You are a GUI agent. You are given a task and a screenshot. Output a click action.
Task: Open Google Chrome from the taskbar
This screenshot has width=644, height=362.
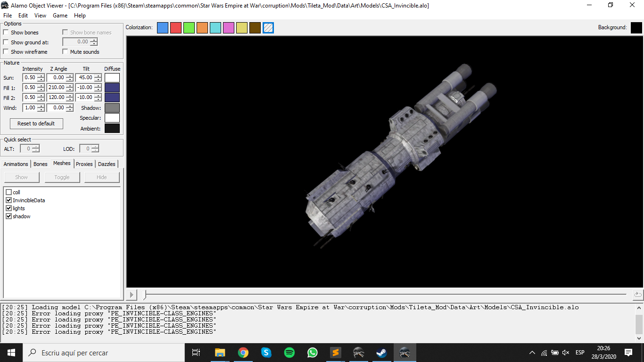(x=243, y=353)
